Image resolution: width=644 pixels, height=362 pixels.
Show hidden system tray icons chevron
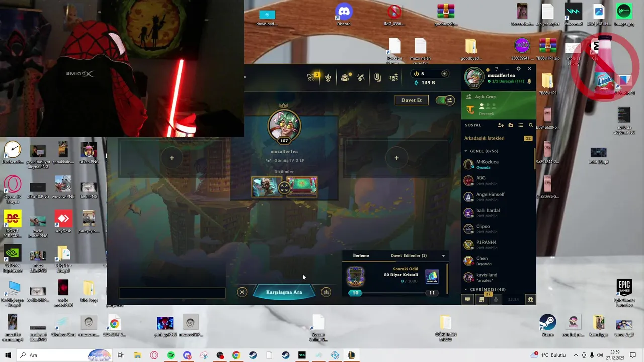(576, 355)
